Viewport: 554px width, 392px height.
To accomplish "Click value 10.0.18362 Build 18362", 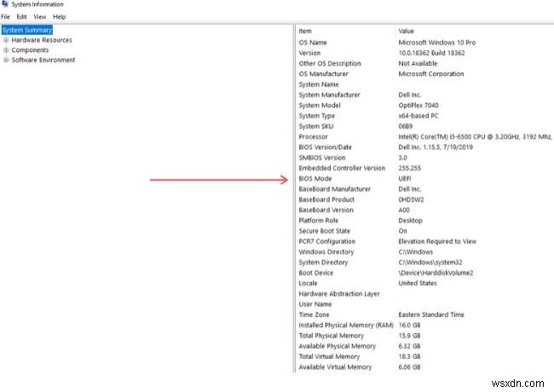I will click(431, 53).
